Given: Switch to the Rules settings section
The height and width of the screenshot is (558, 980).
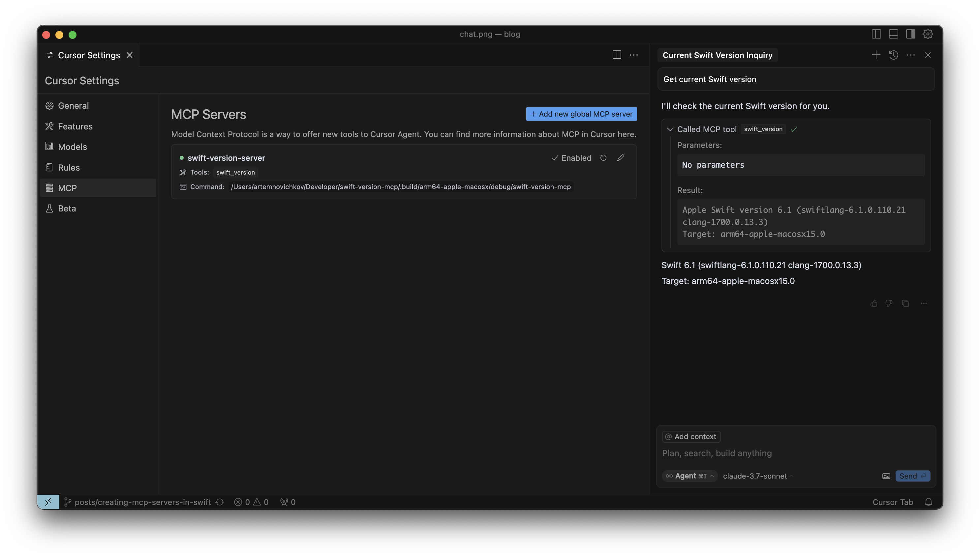Looking at the screenshot, I should 69,167.
